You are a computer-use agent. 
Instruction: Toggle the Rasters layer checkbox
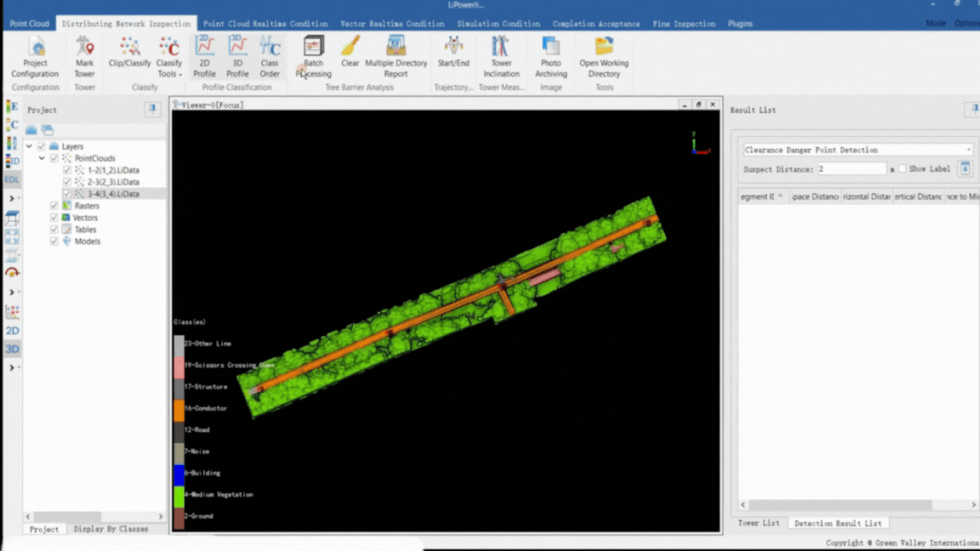tap(54, 206)
